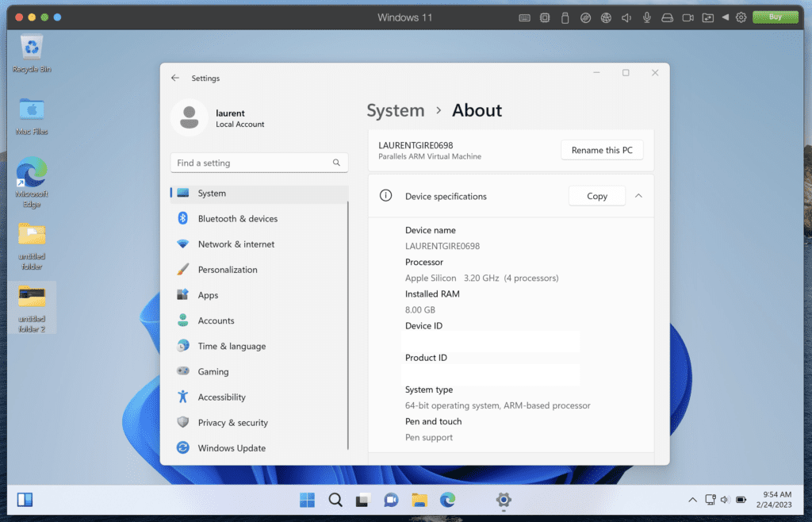This screenshot has width=812, height=522.
Task: Open the shared folder icon in Parallels toolbar
Action: pyautogui.click(x=708, y=17)
